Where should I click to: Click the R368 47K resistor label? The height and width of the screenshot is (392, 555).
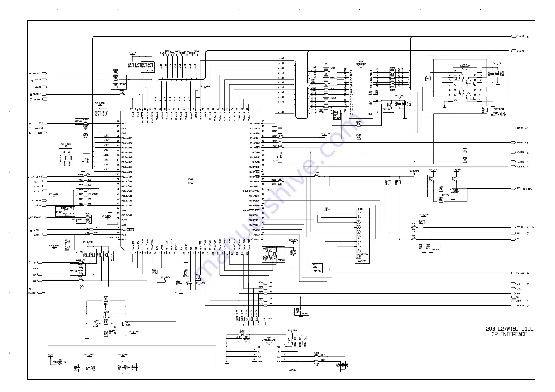316,174
